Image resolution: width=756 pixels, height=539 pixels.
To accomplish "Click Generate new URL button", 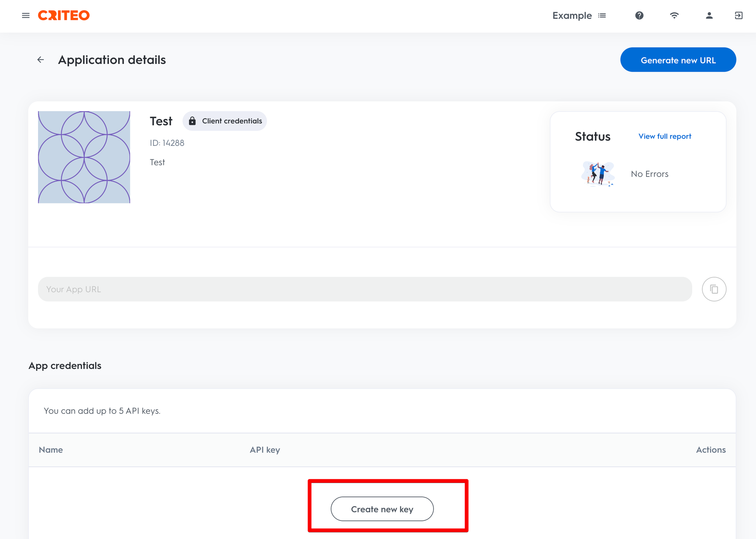I will pyautogui.click(x=678, y=60).
